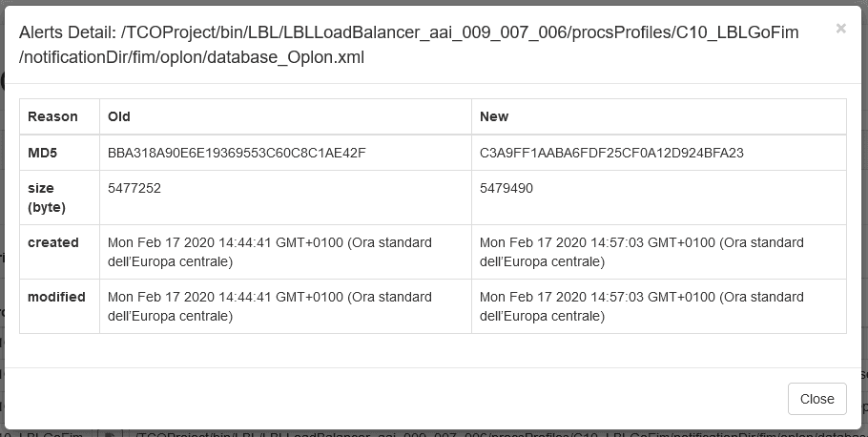Select the new MD5 hash value C3A9FF1A…

[x=611, y=153]
